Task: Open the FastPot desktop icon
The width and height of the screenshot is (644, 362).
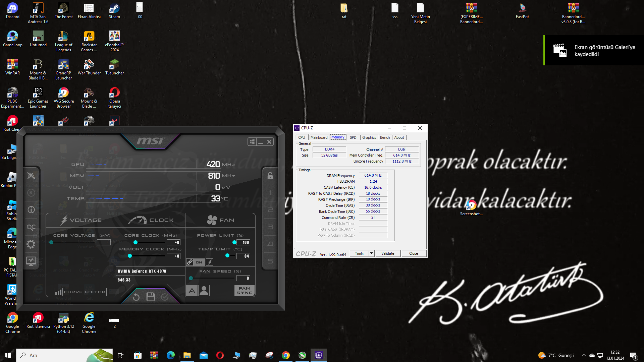Action: pyautogui.click(x=522, y=11)
